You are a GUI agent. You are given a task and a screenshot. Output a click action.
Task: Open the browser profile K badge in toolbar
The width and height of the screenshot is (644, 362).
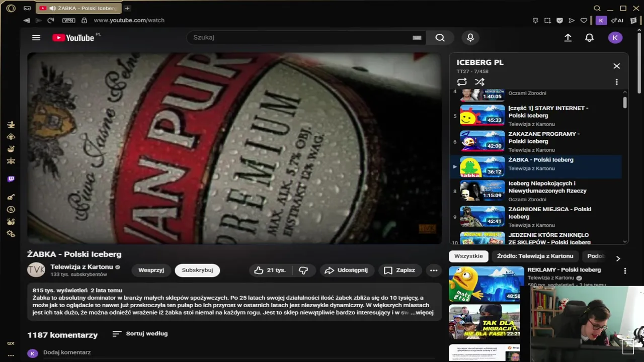pyautogui.click(x=601, y=21)
